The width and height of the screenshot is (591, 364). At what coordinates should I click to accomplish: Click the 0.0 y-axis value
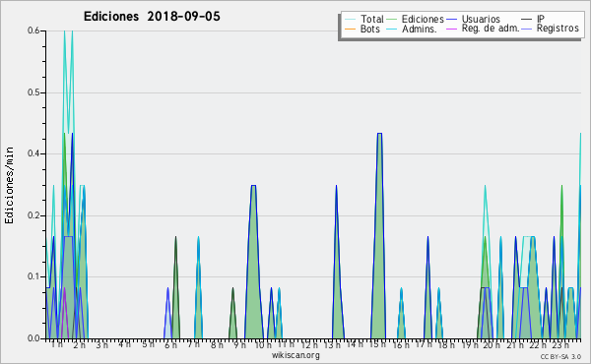point(33,338)
